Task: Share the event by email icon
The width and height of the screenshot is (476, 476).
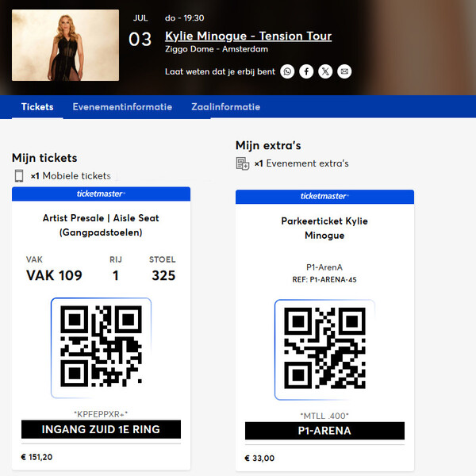Action: [344, 71]
